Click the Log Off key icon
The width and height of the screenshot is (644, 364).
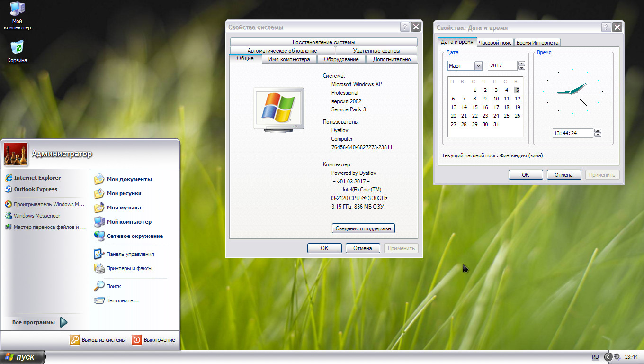[75, 340]
